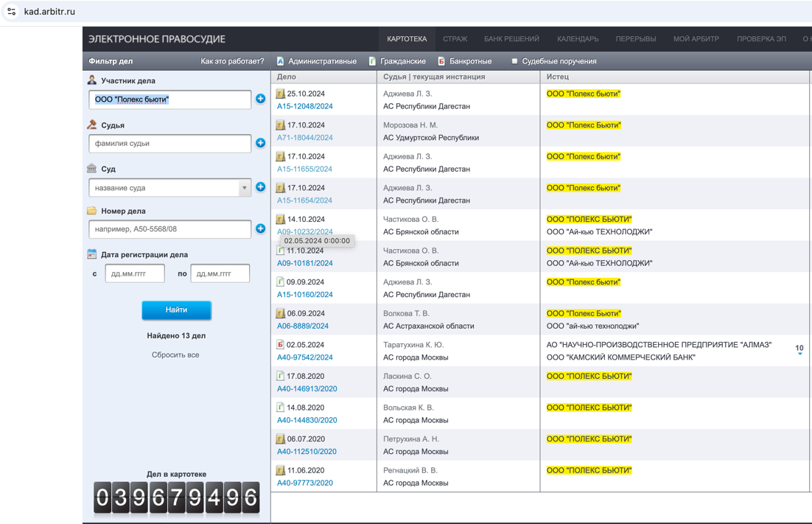
Task: Filter by Гражданские cases
Action: (x=397, y=61)
